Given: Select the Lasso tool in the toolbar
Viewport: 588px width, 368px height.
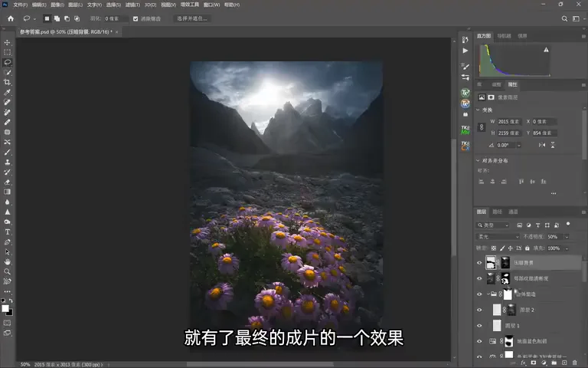Looking at the screenshot, I should (x=7, y=62).
